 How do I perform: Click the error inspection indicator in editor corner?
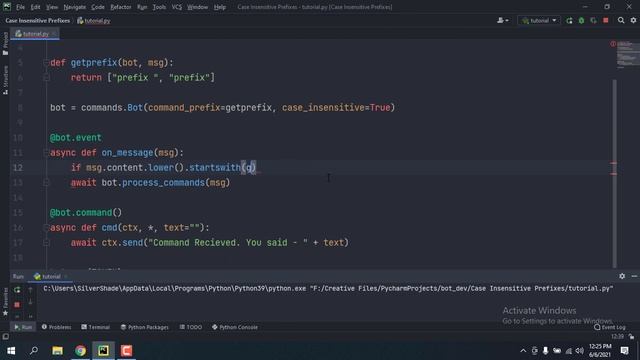click(x=613, y=44)
